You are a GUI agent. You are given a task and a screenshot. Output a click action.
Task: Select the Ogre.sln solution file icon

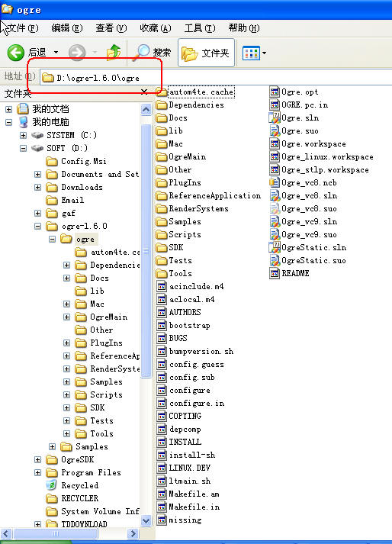[275, 117]
